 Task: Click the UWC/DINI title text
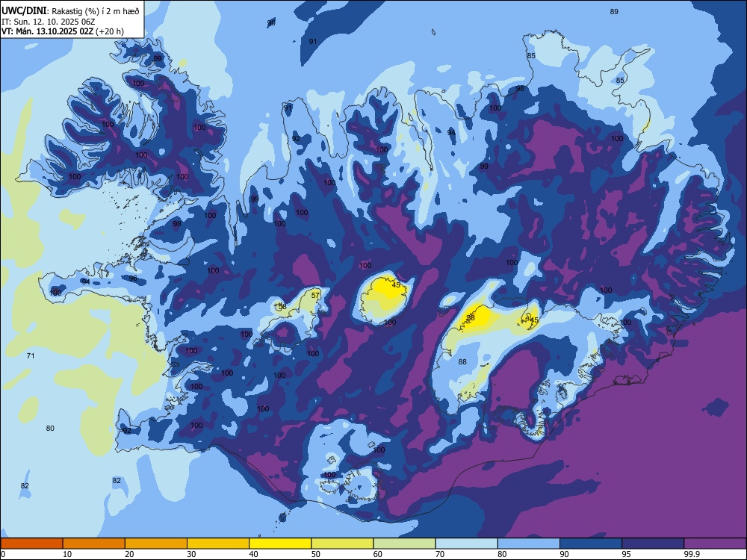click(x=24, y=11)
